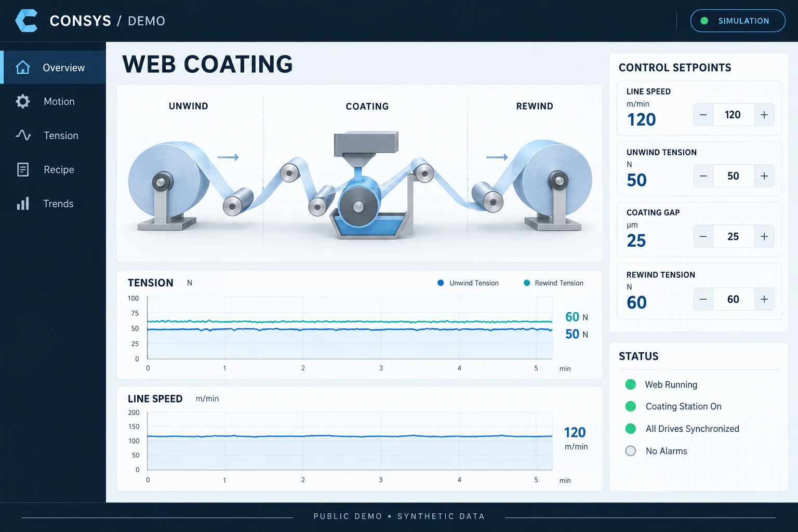Select the Tension waveform icon
This screenshot has height=532, width=798.
tap(23, 135)
